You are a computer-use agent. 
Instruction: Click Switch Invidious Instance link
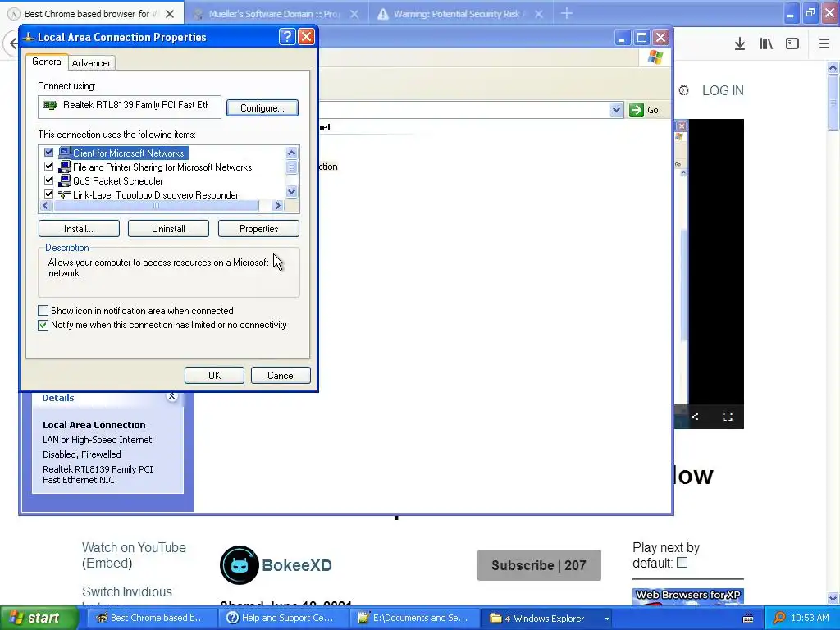127,598
